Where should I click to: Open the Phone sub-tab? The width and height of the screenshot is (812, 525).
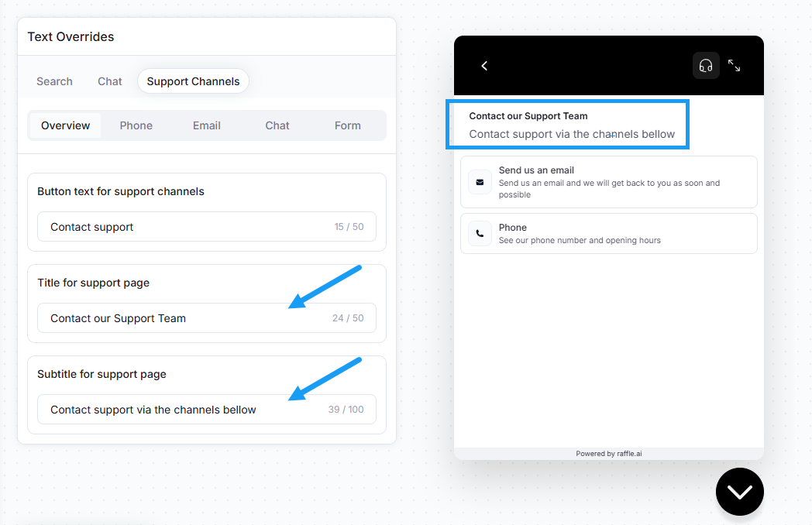pos(136,125)
